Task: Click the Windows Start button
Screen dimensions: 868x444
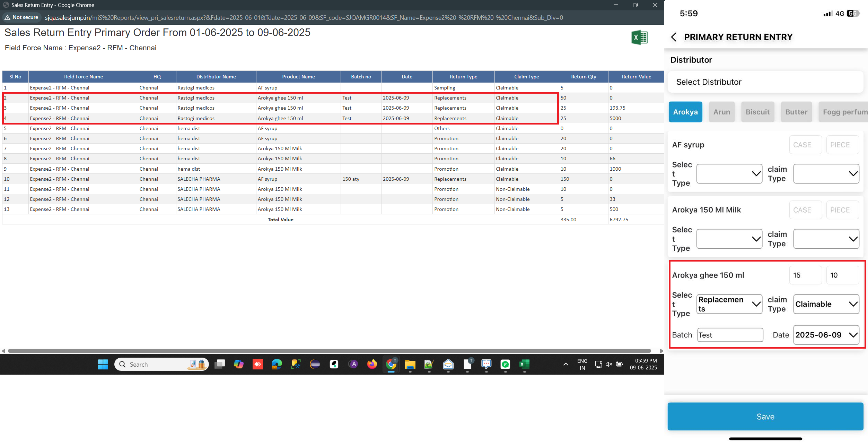Action: 103,364
